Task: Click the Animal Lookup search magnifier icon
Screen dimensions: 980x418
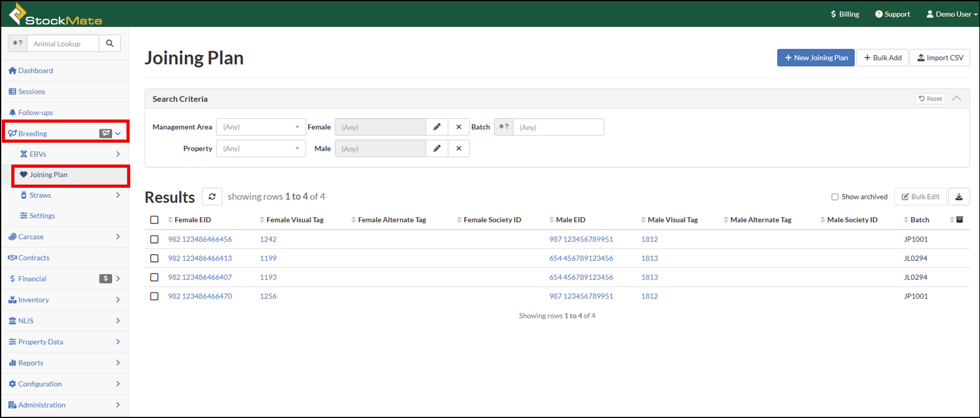Action: pos(110,43)
